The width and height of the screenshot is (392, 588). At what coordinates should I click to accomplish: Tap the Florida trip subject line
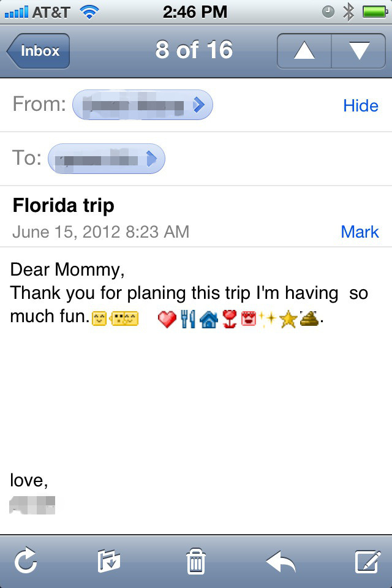pyautogui.click(x=64, y=205)
